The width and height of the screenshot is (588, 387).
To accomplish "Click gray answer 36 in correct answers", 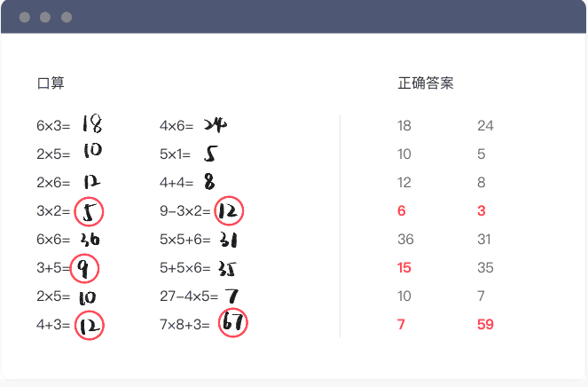I will (x=404, y=240).
